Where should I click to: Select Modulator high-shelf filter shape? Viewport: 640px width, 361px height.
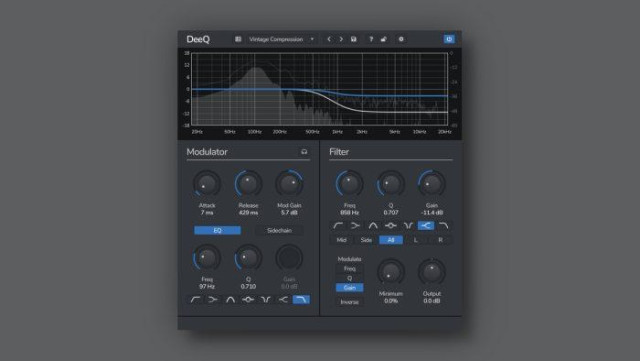click(x=283, y=300)
